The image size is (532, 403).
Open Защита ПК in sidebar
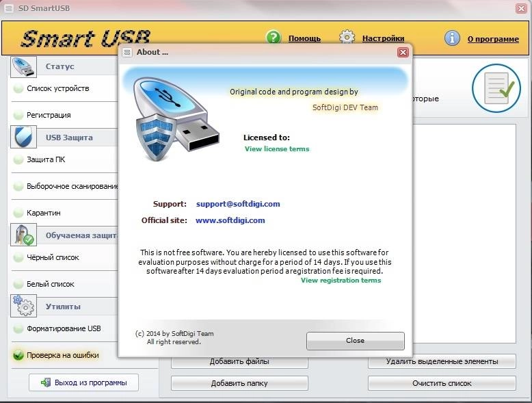(x=46, y=159)
